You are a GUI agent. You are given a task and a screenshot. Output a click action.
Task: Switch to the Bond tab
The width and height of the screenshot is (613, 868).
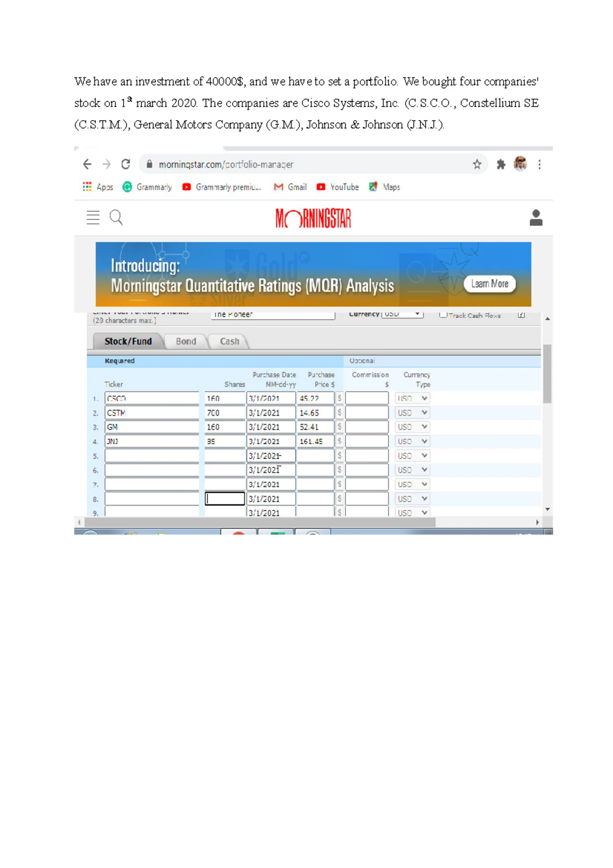pyautogui.click(x=186, y=341)
